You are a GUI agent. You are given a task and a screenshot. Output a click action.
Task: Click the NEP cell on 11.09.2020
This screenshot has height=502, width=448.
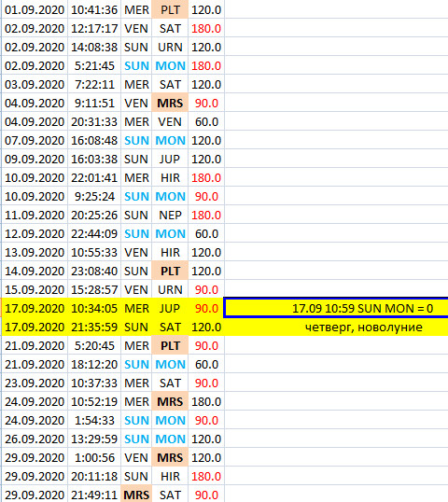170,215
